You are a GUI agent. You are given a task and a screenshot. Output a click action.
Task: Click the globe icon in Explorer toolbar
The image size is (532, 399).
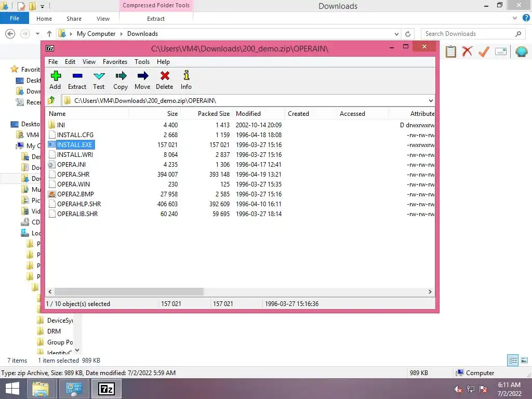522,51
